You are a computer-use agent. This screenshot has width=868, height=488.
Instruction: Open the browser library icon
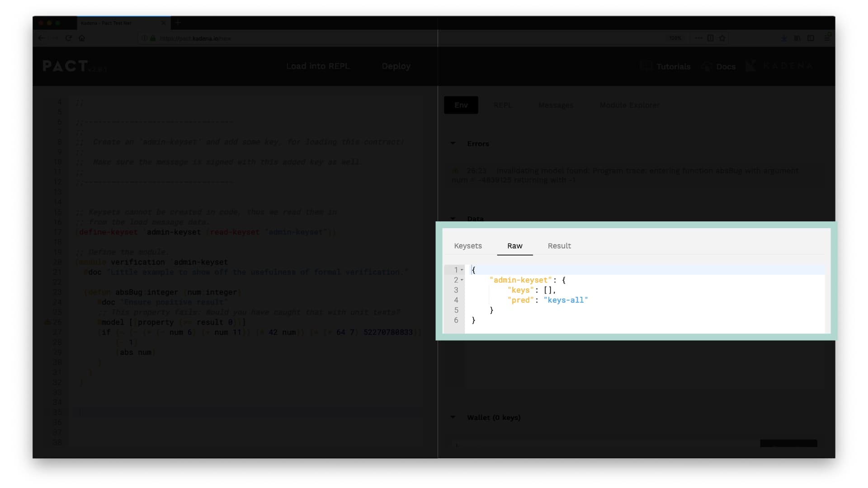point(797,38)
